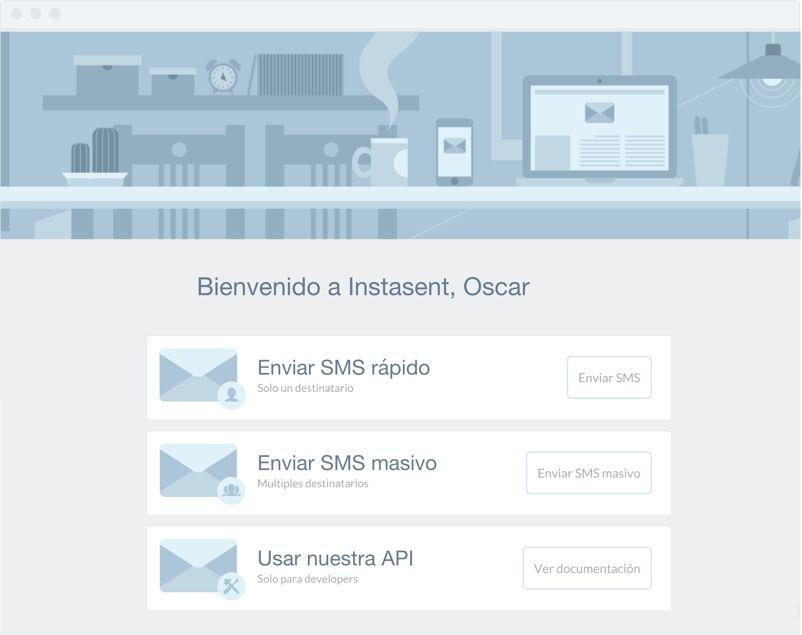
Task: Click 'Multiples destinatarios' subtitle
Action: (x=313, y=483)
